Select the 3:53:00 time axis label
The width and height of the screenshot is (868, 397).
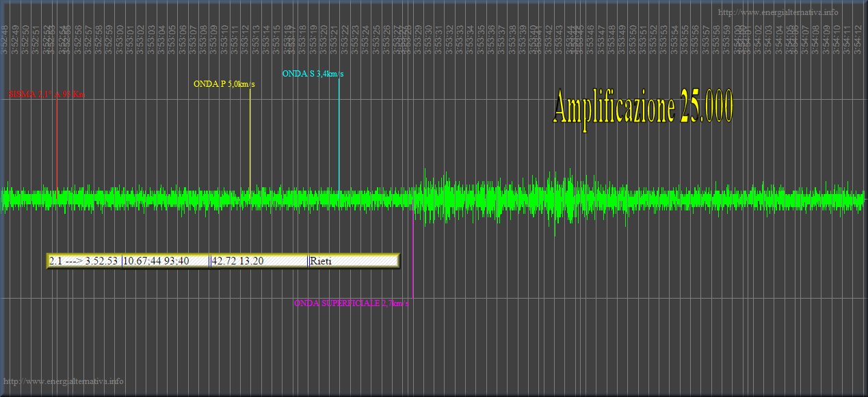pos(120,39)
